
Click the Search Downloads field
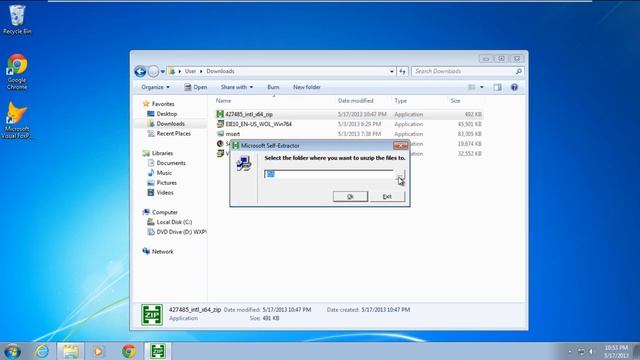(x=467, y=71)
